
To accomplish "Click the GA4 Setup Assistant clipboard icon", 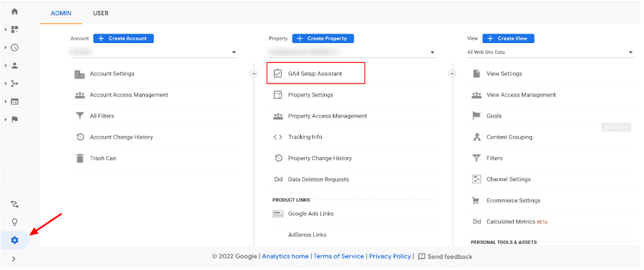I will 278,74.
